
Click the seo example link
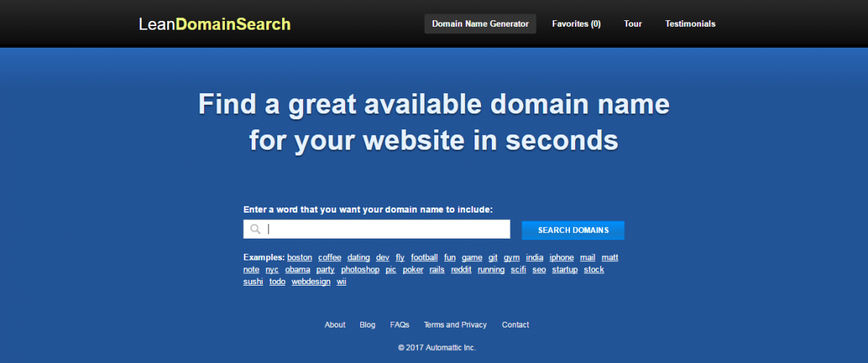point(540,270)
